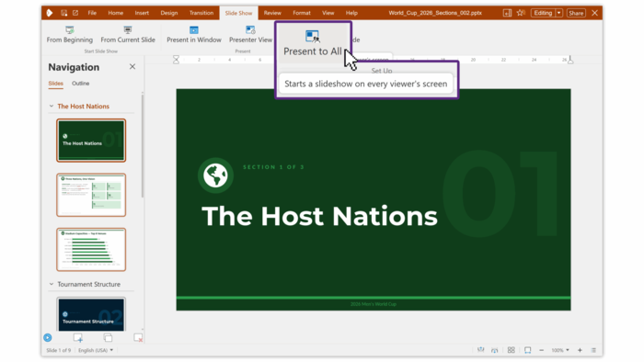Click the zoom out minus button

click(x=541, y=350)
